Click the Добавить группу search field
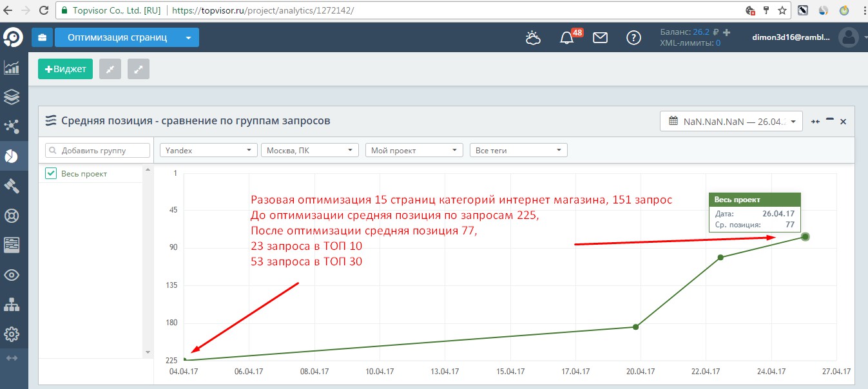 (x=97, y=150)
